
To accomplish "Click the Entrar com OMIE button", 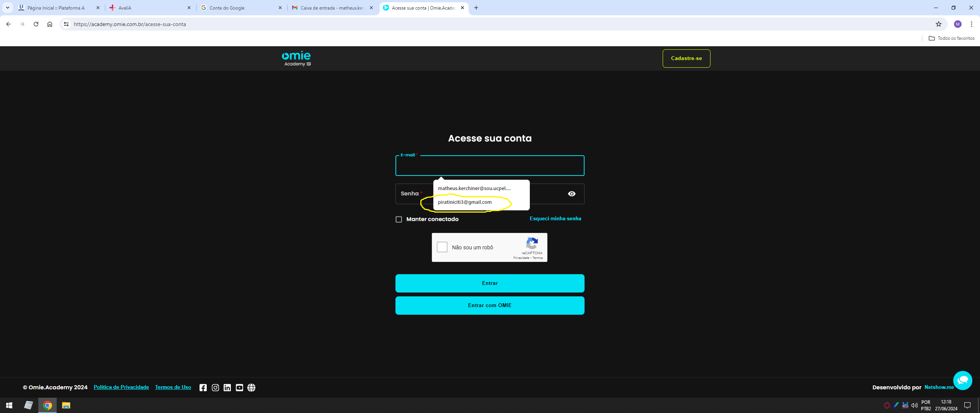I will click(490, 305).
